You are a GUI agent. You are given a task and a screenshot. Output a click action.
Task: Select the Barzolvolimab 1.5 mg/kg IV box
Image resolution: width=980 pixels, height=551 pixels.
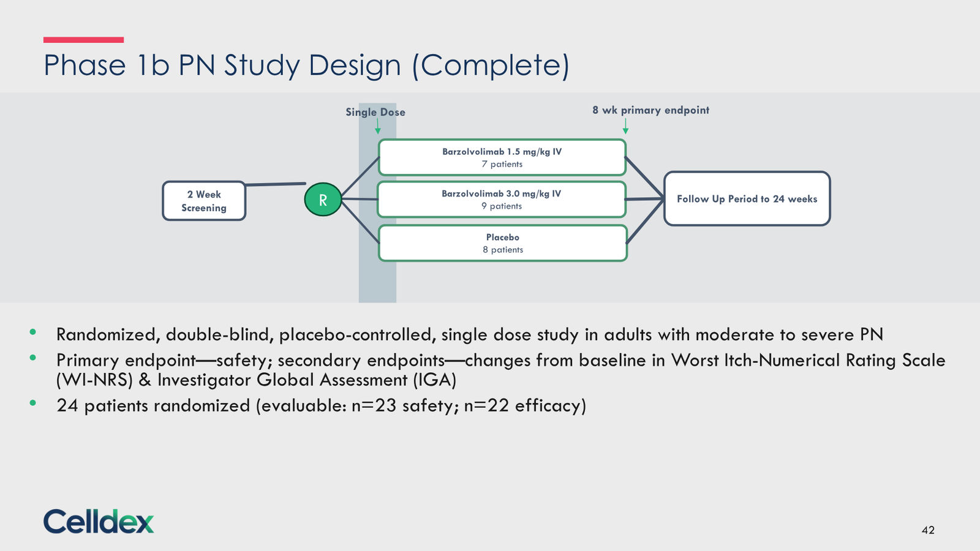tap(502, 157)
